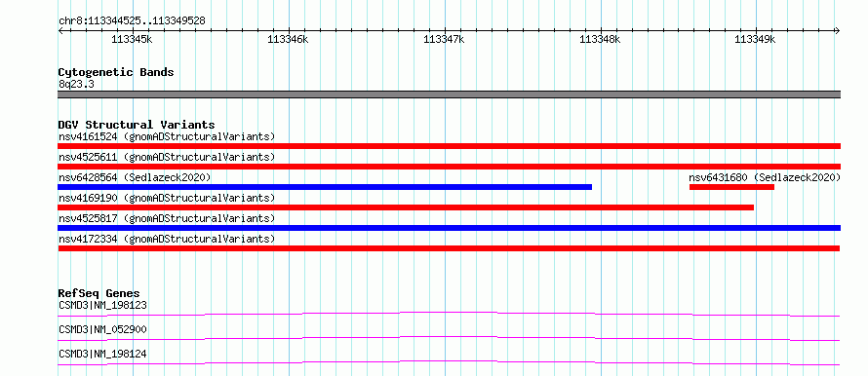Image resolution: width=868 pixels, height=376 pixels.
Task: Click the RefSeq Genes track title
Action: (x=99, y=293)
